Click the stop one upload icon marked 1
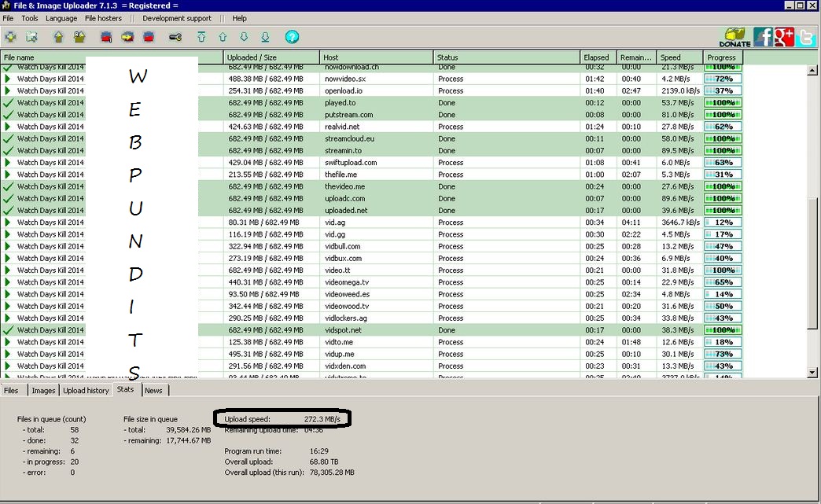Viewport: 821px width, 504px height. 106,37
